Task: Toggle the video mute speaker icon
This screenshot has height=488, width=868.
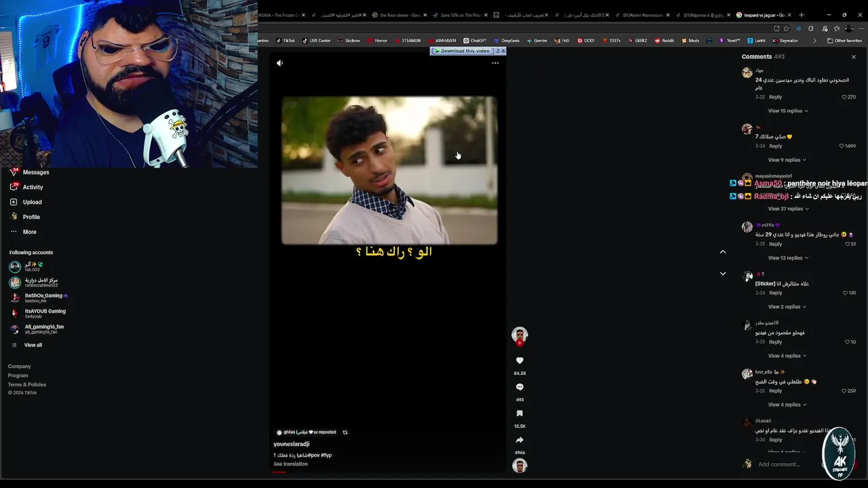Action: coord(279,63)
